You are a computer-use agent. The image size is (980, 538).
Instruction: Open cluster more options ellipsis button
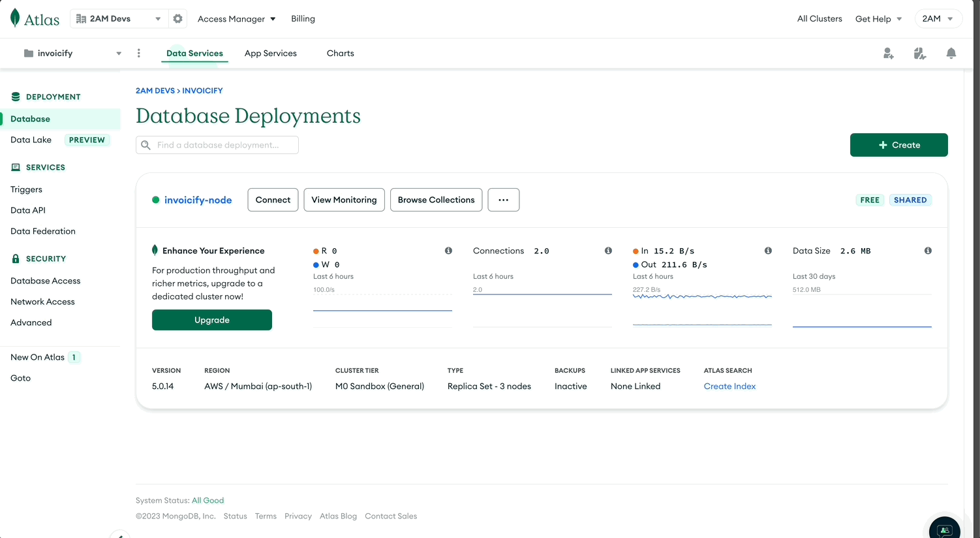point(504,200)
